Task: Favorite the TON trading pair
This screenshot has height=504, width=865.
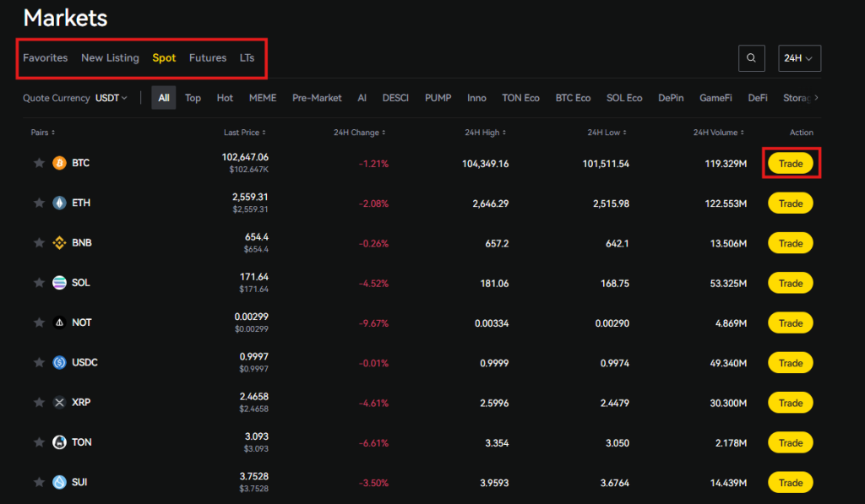Action: (39, 442)
